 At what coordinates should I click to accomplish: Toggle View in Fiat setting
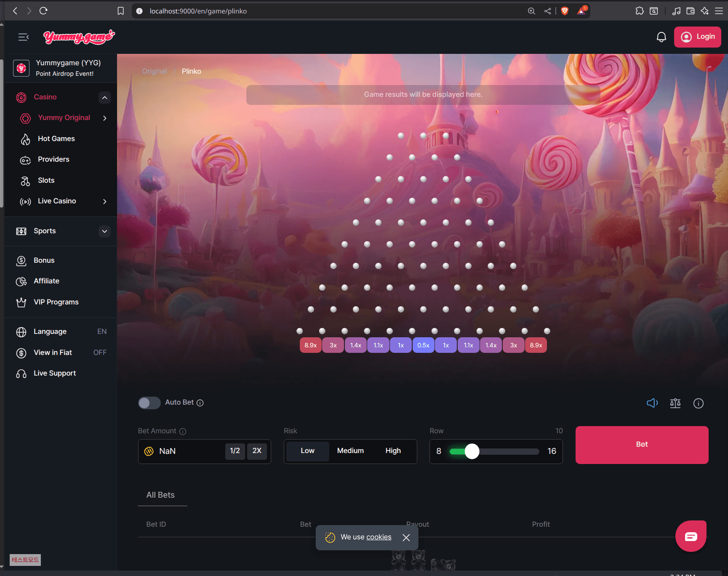[99, 352]
